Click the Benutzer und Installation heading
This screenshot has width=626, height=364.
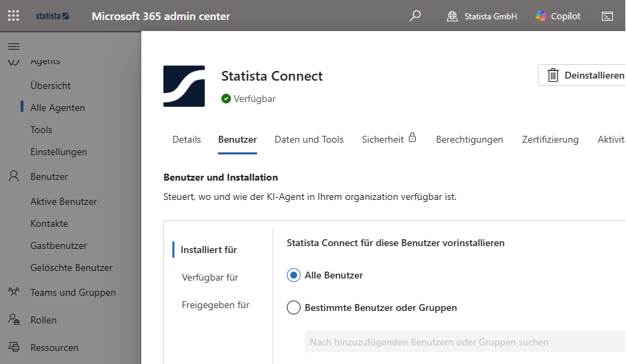tap(221, 177)
